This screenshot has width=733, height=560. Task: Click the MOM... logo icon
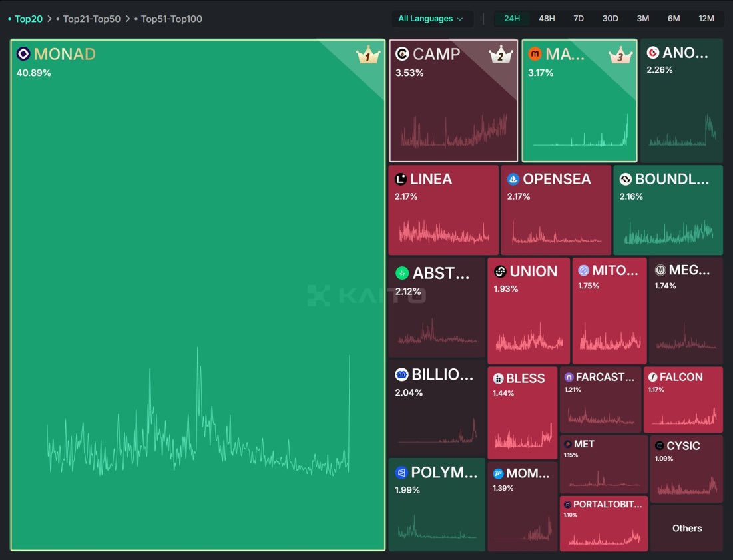pyautogui.click(x=499, y=473)
